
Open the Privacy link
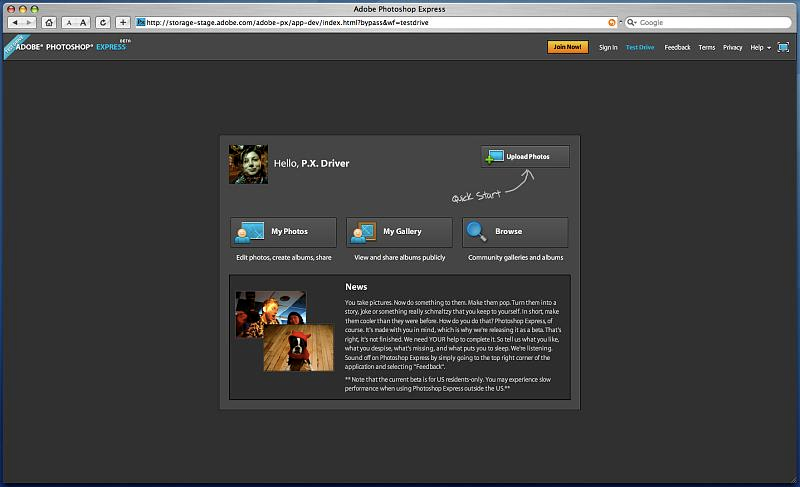[x=733, y=47]
